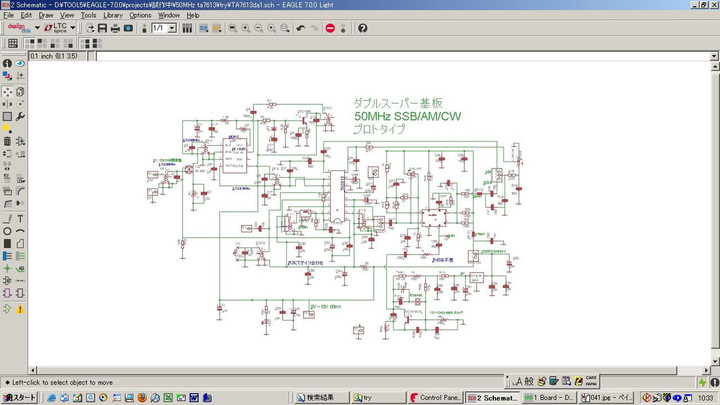Click the command line input field
Image resolution: width=720 pixels, height=405 pixels.
tap(400, 55)
